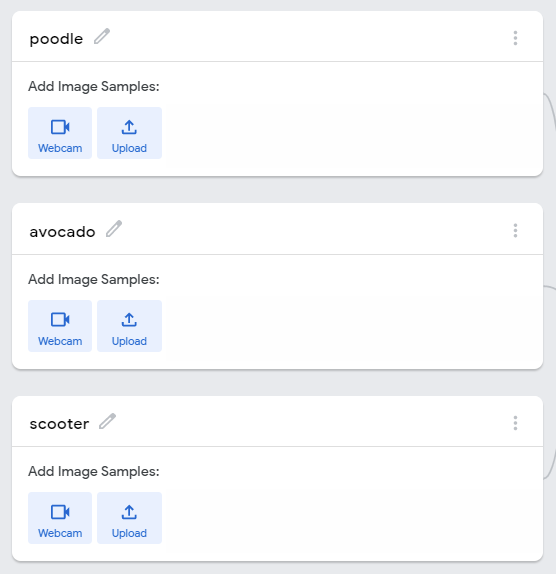Select the avocado class name text
This screenshot has width=556, height=574.
[63, 232]
